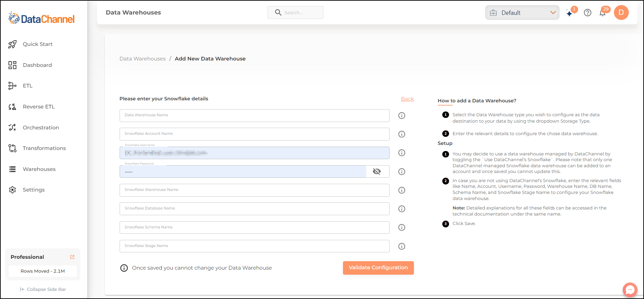Click the ETL pipeline icon
The height and width of the screenshot is (299, 644).
(x=13, y=86)
